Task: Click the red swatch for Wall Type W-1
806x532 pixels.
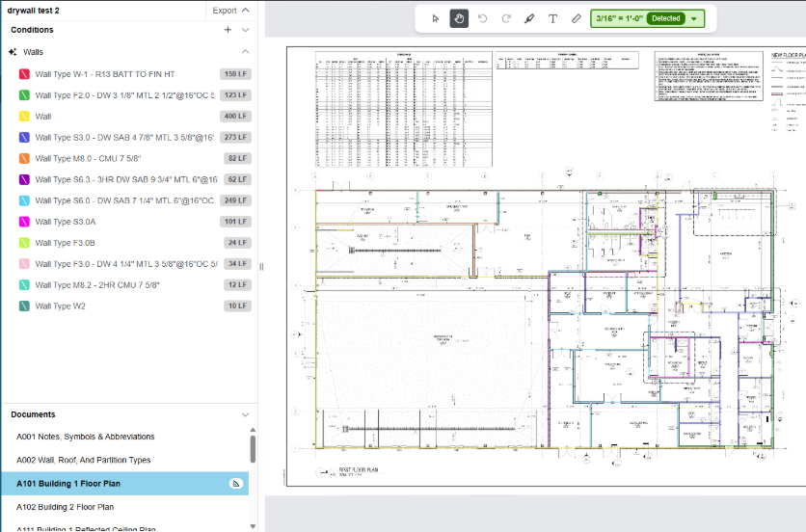Action: click(24, 74)
